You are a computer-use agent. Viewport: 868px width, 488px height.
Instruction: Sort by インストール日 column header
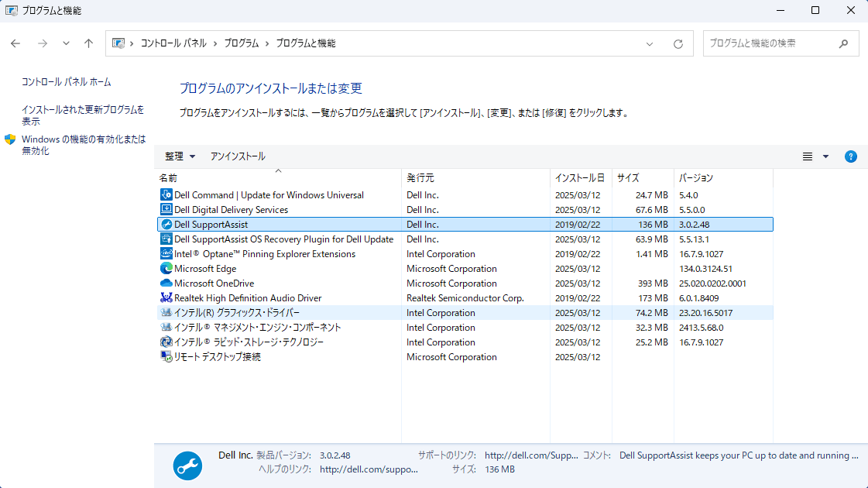(x=581, y=178)
